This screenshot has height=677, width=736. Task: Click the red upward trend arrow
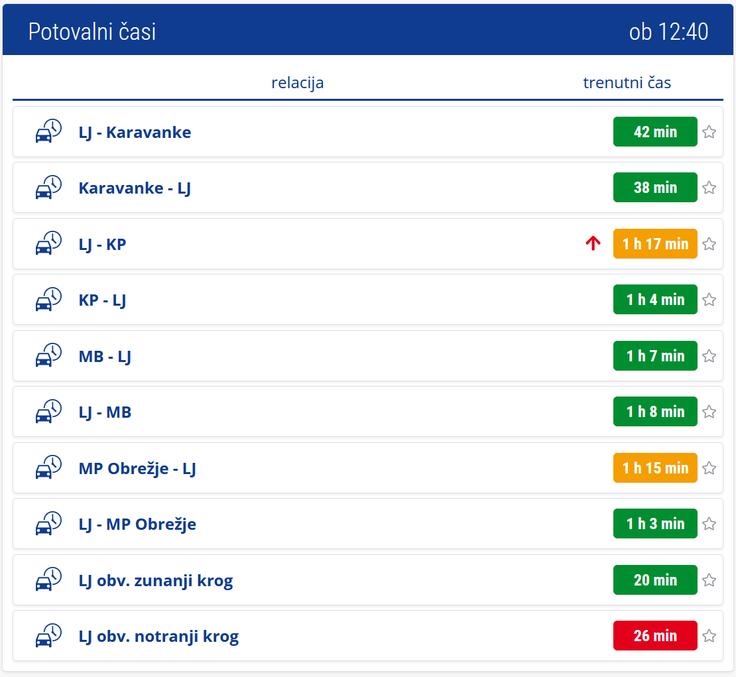point(593,243)
